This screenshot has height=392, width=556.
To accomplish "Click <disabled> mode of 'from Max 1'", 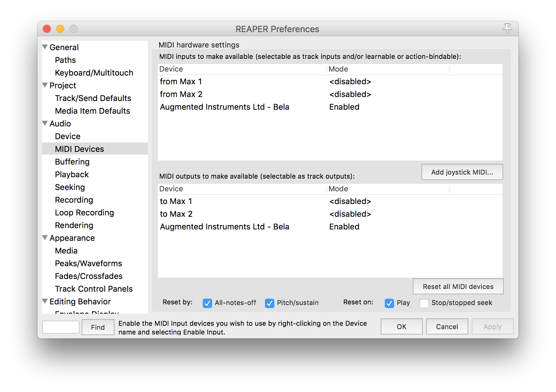I will click(350, 82).
